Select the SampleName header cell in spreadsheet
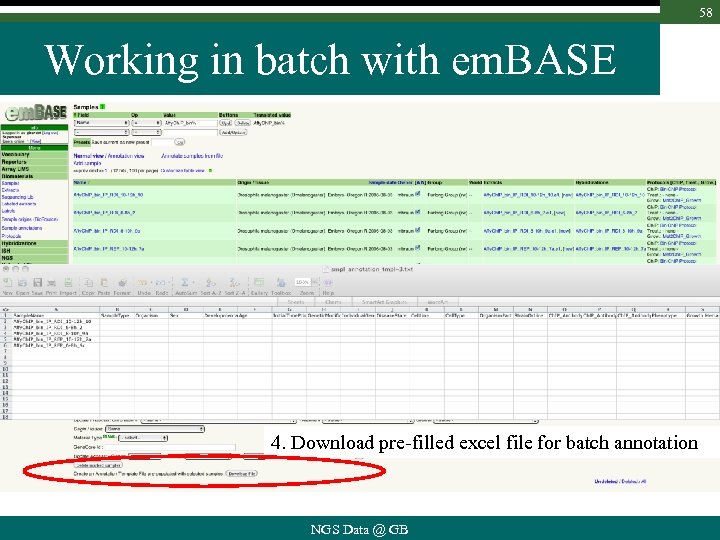 tap(55, 316)
